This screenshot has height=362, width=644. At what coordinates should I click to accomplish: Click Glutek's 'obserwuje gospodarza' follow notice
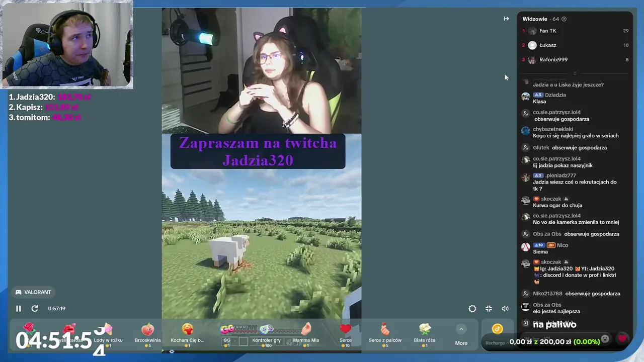pos(579,148)
